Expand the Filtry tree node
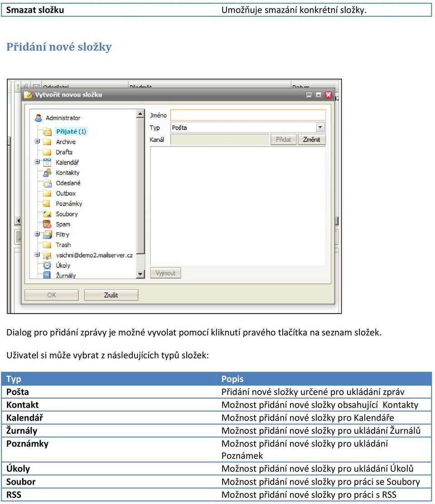Screen dimensions: 435x504 pos(37,234)
